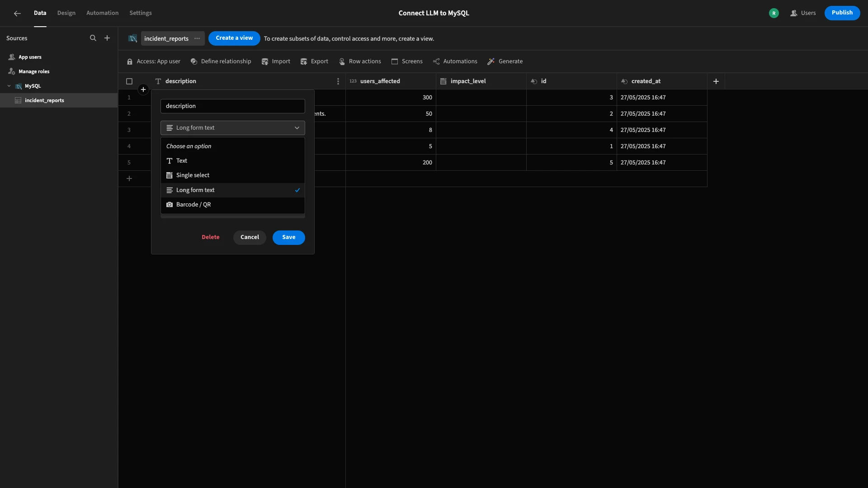Image resolution: width=868 pixels, height=488 pixels.
Task: Select incident_reports table in sidebar
Action: pos(59,100)
